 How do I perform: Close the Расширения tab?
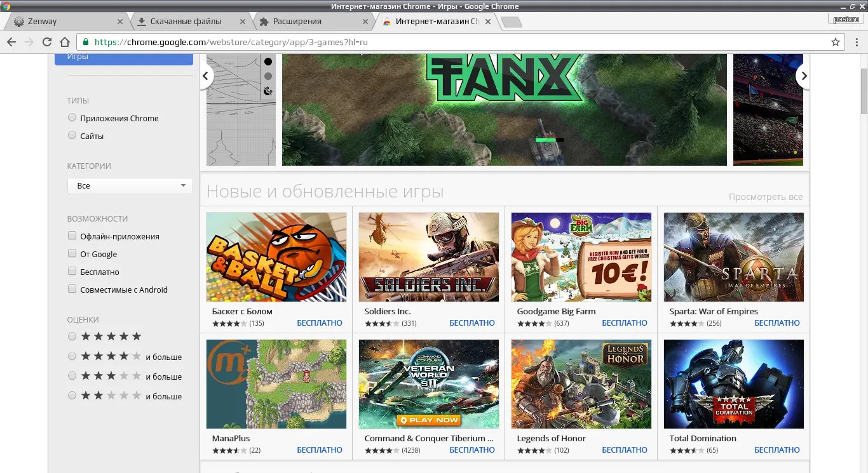pos(365,22)
